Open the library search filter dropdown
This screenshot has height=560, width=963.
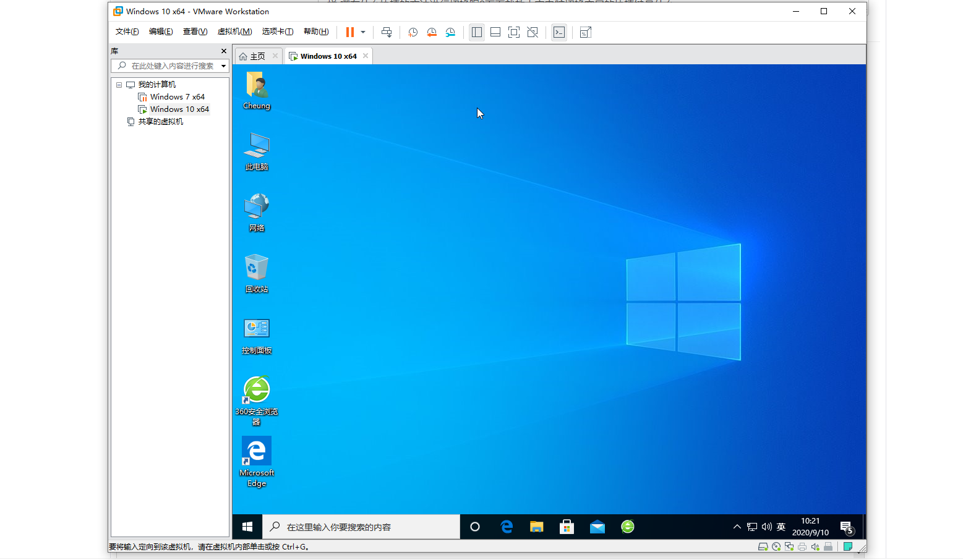[223, 66]
